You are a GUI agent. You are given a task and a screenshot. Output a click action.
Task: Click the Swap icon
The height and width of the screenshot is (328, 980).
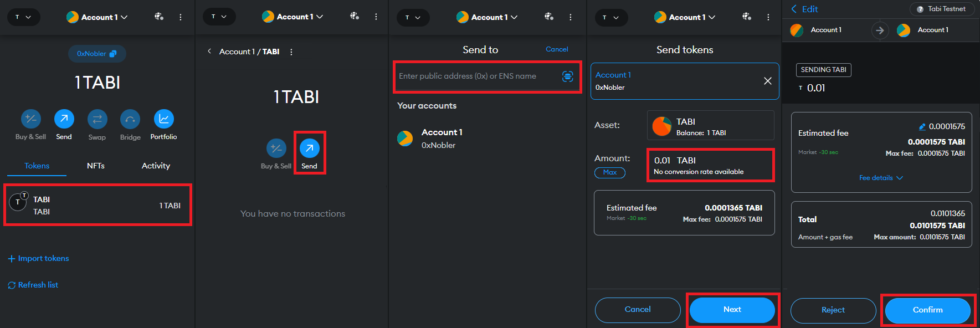(x=97, y=119)
